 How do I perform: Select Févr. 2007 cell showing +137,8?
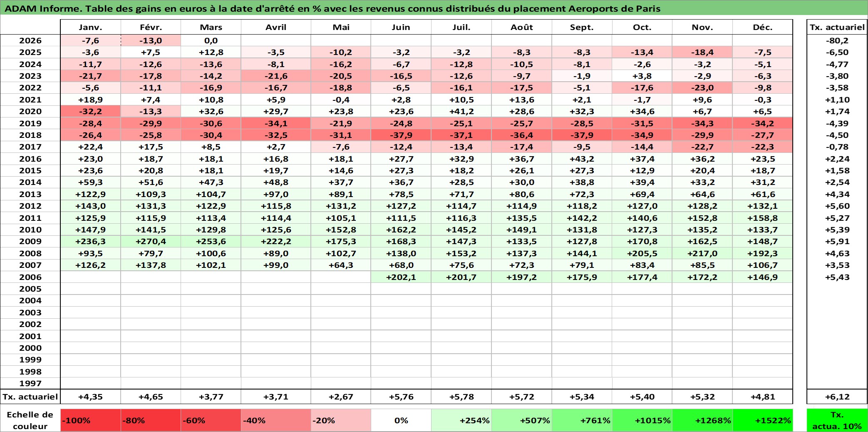[151, 265]
